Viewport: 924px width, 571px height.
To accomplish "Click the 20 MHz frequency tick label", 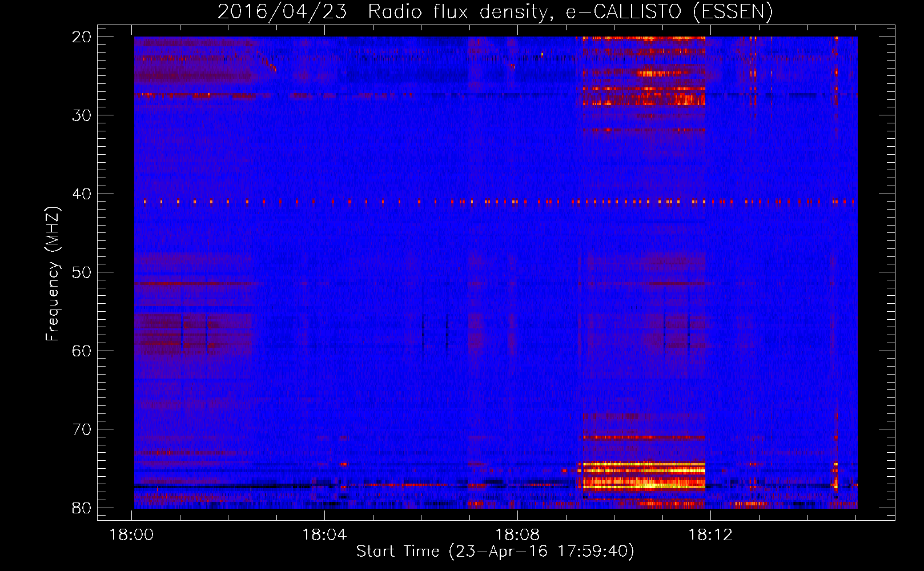I will coord(82,37).
